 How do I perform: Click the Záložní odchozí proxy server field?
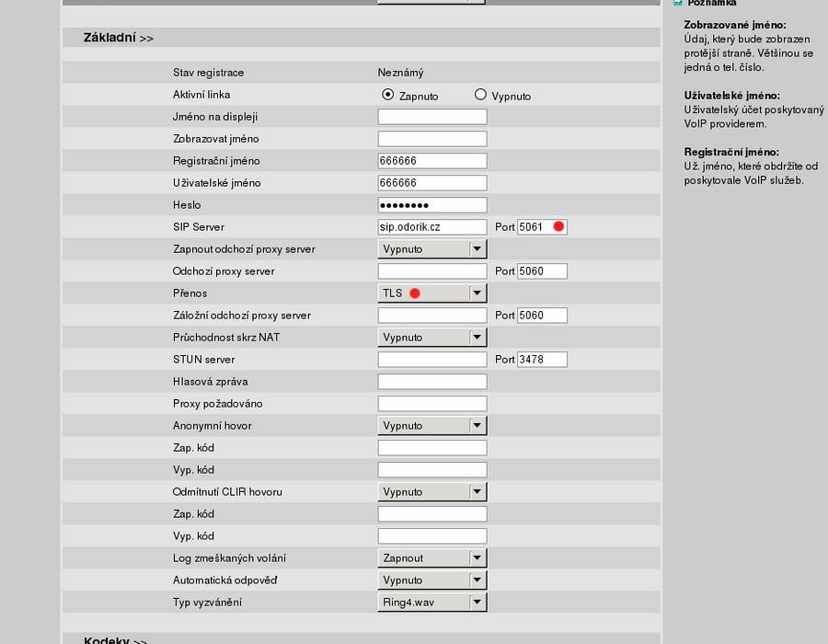tap(432, 316)
